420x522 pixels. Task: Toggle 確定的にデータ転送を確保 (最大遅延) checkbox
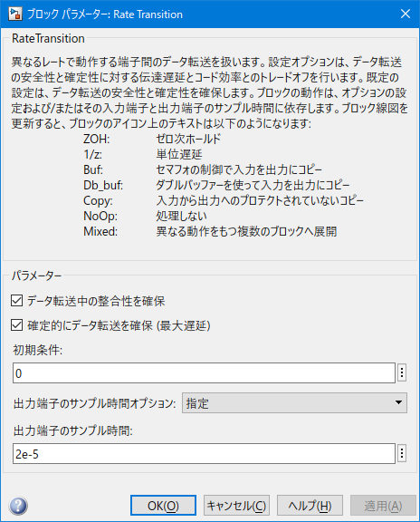coord(16,325)
